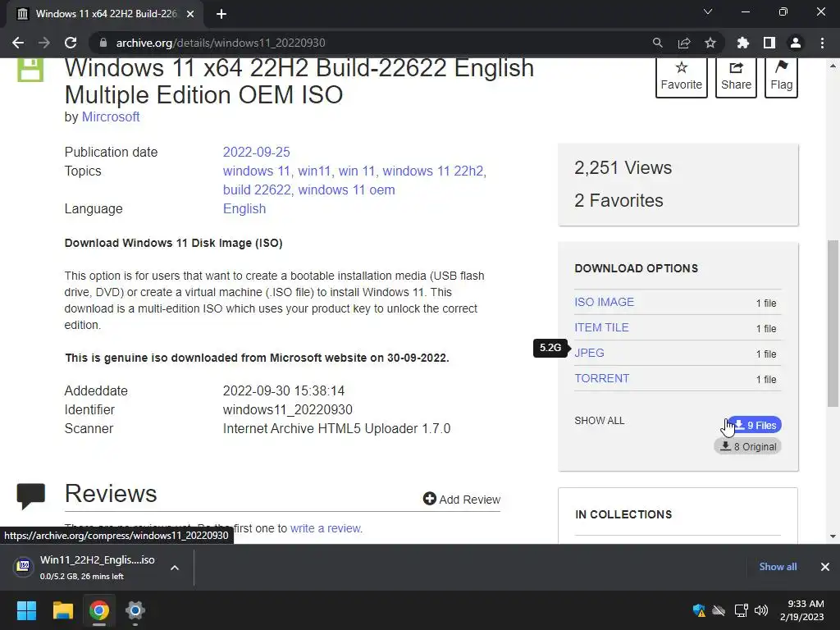Open the tab search chevron

point(708,11)
